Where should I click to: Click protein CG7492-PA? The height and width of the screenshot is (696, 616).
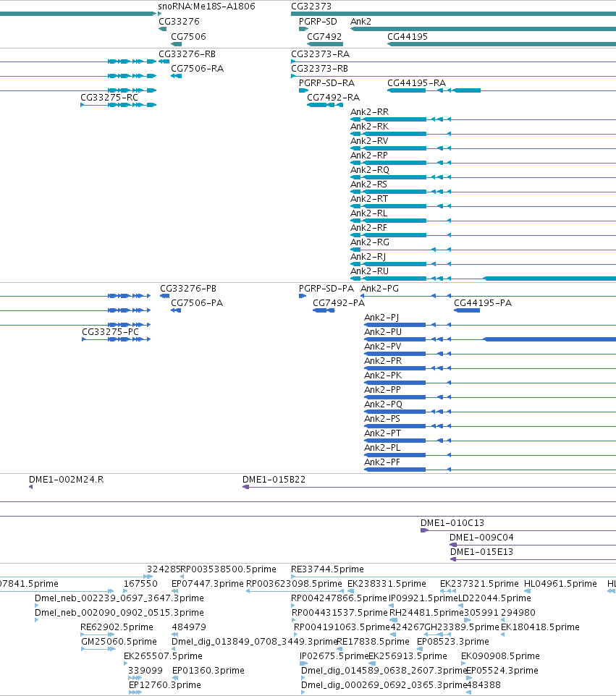[339, 302]
